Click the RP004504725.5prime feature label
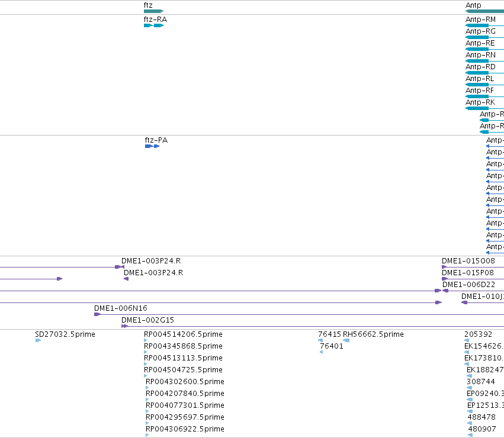The image size is (504, 438). pyautogui.click(x=183, y=370)
